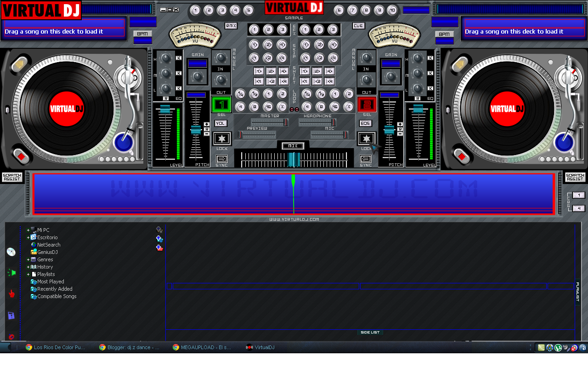588x368 pixels.
Task: Click the left deck SYNC arrow button
Action: 222,159
